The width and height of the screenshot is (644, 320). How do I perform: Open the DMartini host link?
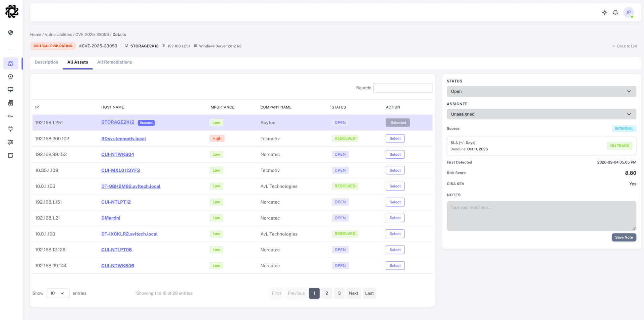point(111,218)
